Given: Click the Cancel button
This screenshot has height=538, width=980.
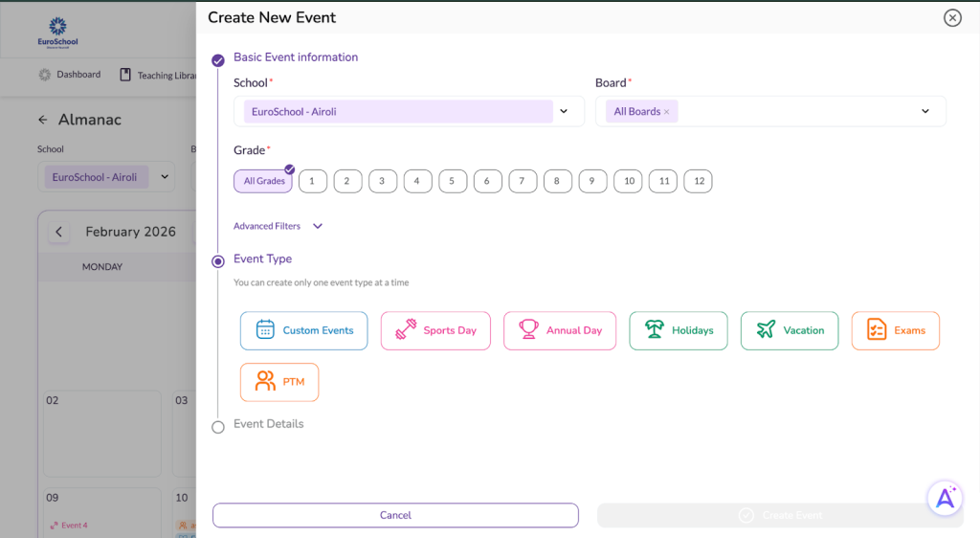Looking at the screenshot, I should tap(395, 515).
